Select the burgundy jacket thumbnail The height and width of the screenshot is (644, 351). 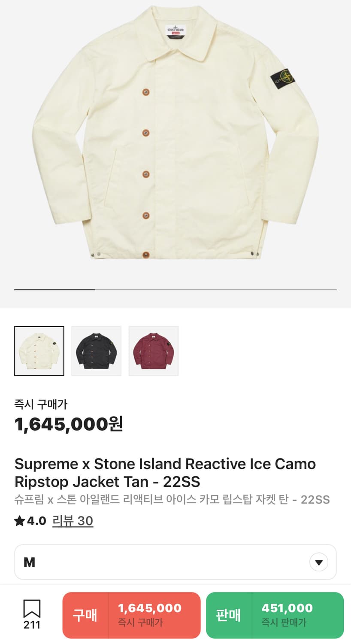[154, 351]
